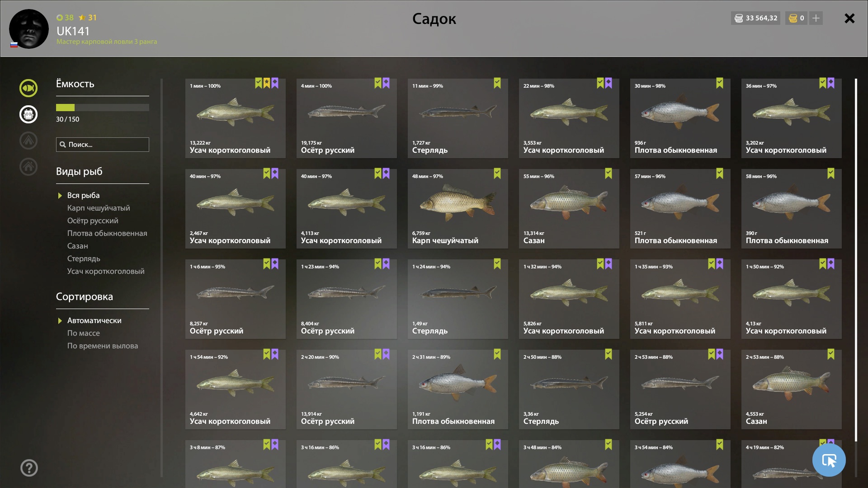
Task: Filter list by Стерлядь
Action: coord(84,258)
